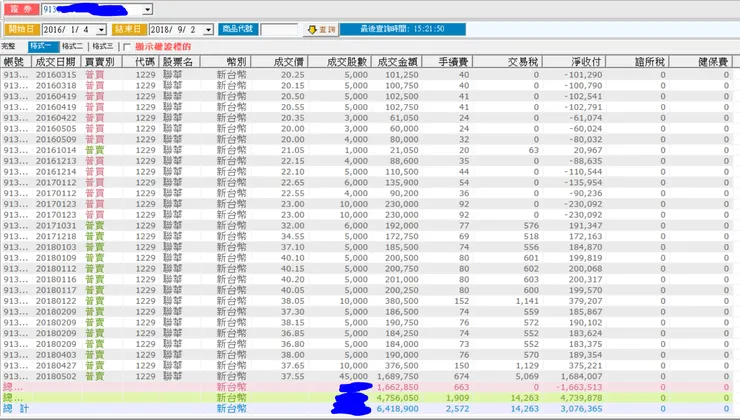Open the 證券 account number dropdown
Image resolution: width=740 pixels, height=420 pixels.
coord(148,9)
